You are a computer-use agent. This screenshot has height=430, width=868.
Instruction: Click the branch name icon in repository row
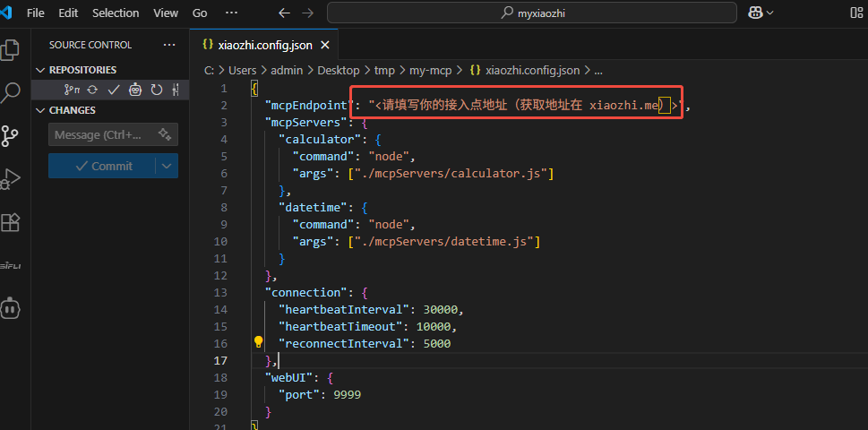point(72,90)
